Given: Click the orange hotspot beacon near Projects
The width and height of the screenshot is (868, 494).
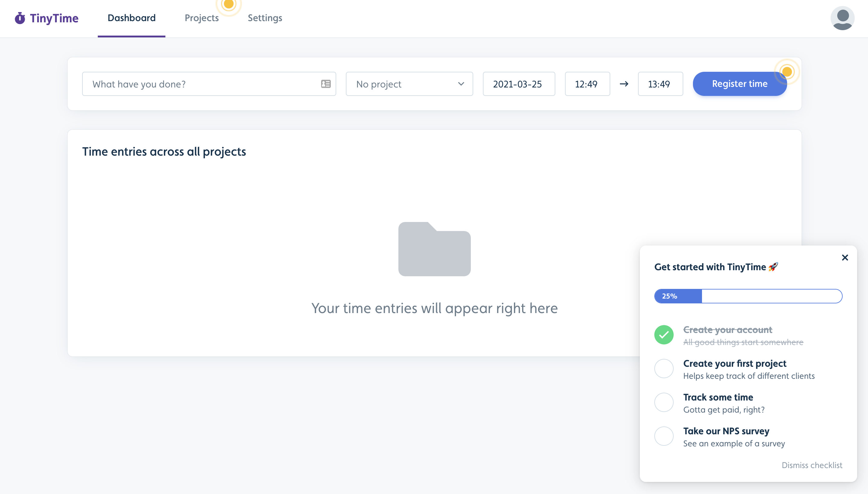Looking at the screenshot, I should 229,5.
